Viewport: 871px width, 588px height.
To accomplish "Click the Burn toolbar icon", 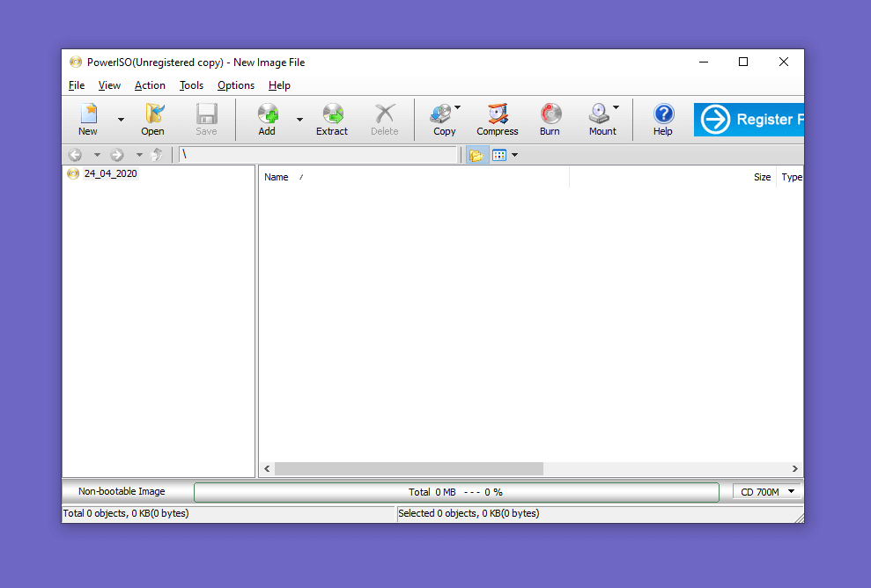I will click(550, 120).
